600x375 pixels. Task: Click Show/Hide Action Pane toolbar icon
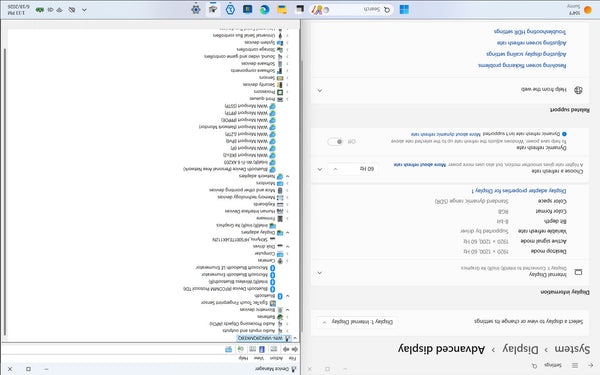tap(253, 349)
